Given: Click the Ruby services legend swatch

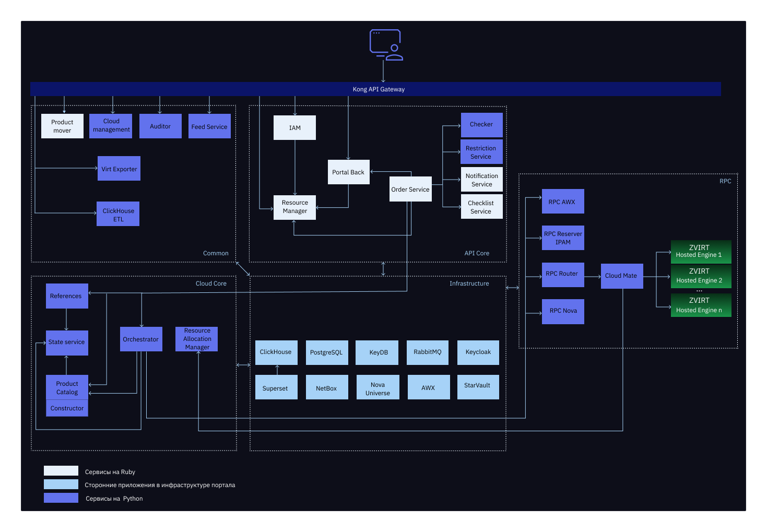Looking at the screenshot, I should [x=61, y=471].
